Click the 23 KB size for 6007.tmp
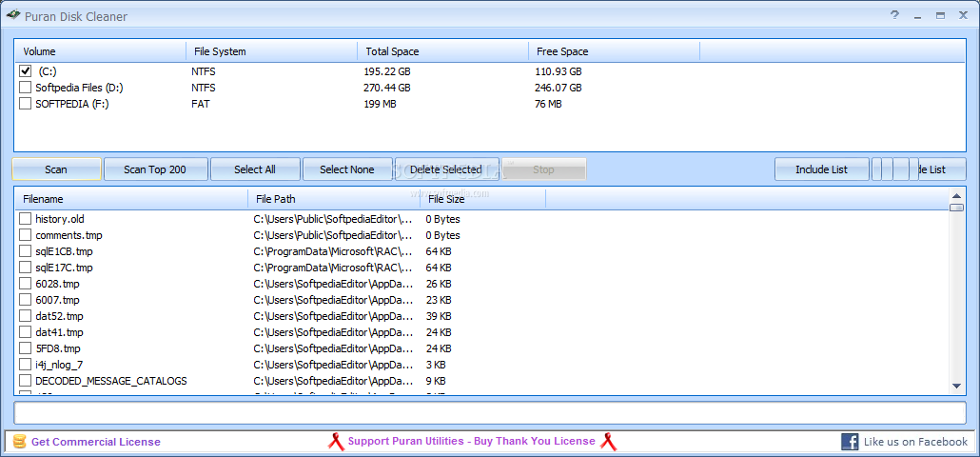This screenshot has height=457, width=980. pyautogui.click(x=438, y=300)
